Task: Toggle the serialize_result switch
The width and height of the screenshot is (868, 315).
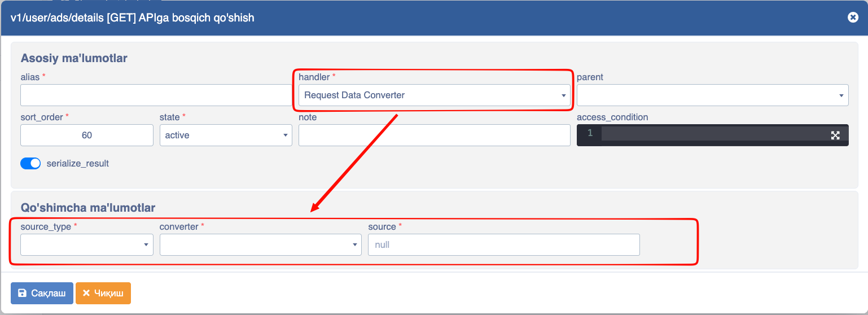Action: [x=30, y=163]
